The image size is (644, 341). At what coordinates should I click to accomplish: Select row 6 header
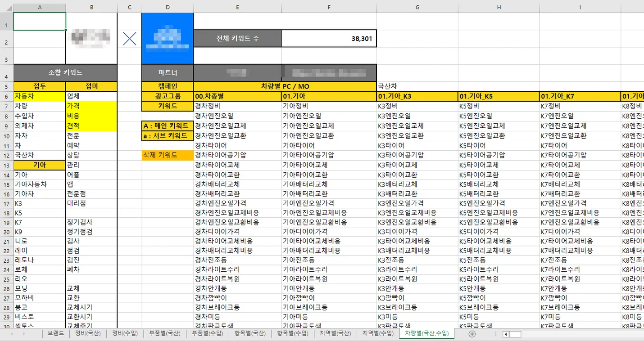6,96
